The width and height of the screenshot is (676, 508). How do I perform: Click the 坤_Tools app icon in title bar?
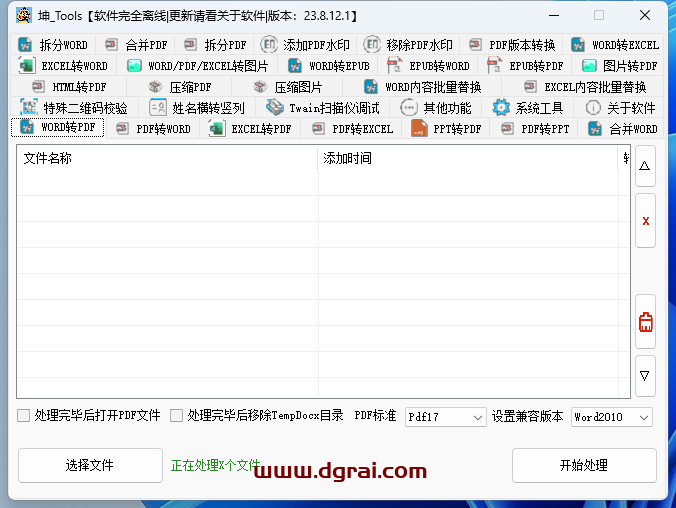24,16
